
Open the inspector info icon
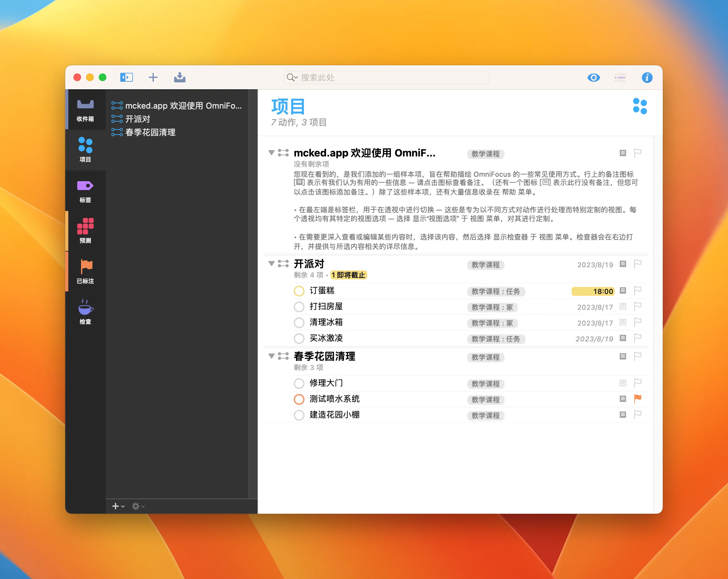[x=647, y=78]
